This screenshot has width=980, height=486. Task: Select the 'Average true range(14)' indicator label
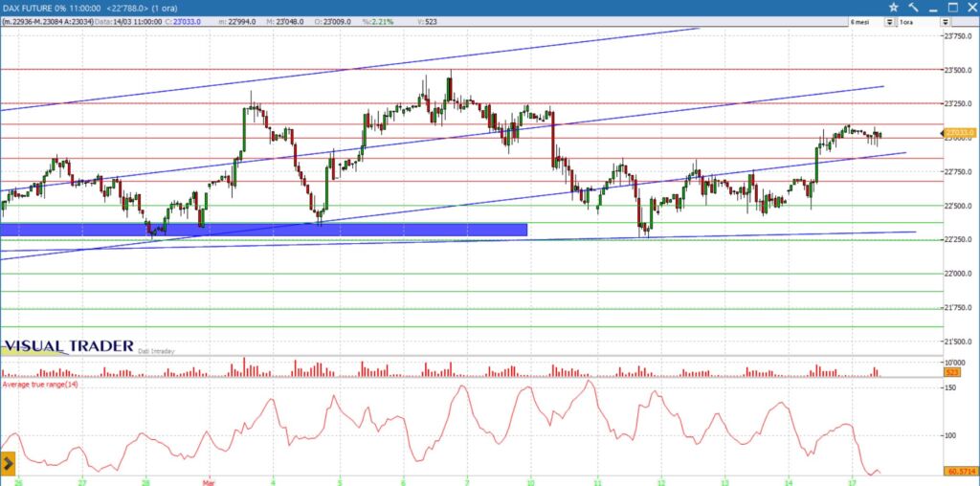(40, 385)
